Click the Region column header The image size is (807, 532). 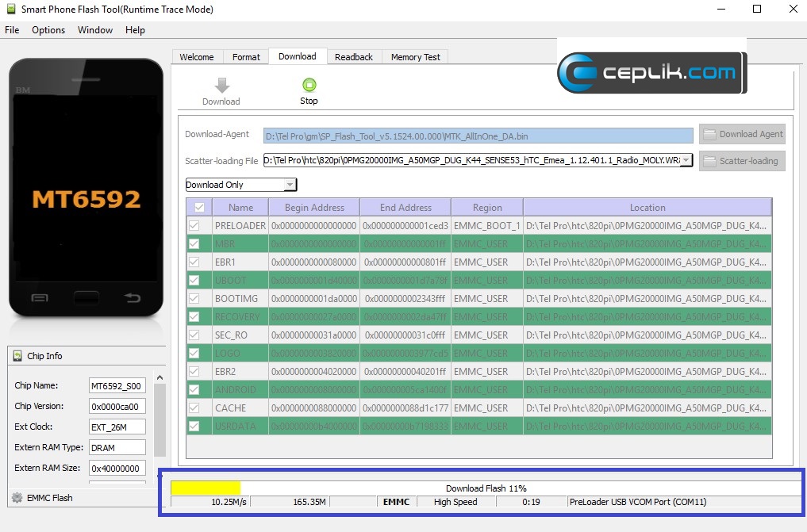(x=487, y=208)
